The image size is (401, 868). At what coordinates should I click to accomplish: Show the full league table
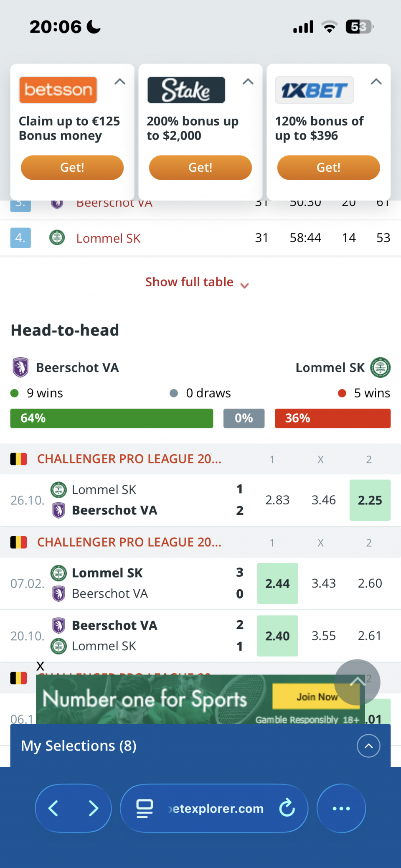click(x=196, y=283)
